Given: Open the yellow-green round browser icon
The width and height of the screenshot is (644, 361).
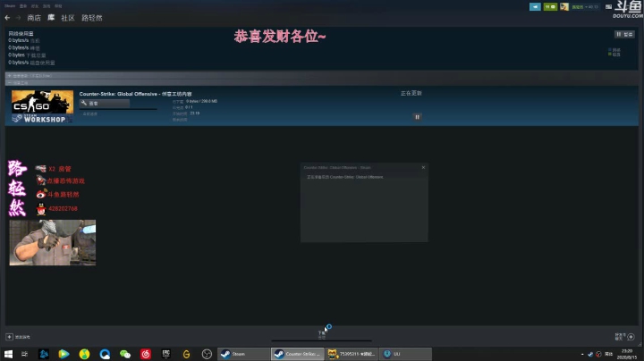Looking at the screenshot, I should coord(84,354).
